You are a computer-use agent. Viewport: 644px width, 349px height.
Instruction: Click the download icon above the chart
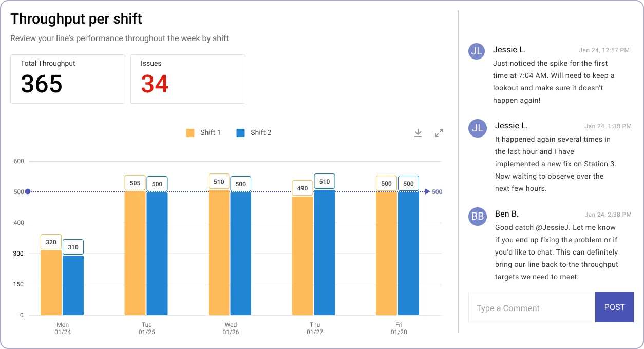click(x=418, y=132)
